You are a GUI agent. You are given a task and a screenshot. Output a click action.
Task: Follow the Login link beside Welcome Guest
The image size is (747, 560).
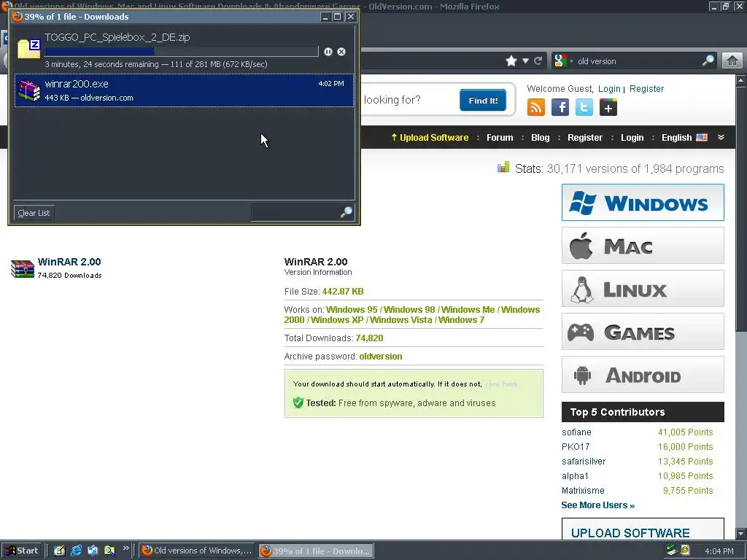[609, 88]
